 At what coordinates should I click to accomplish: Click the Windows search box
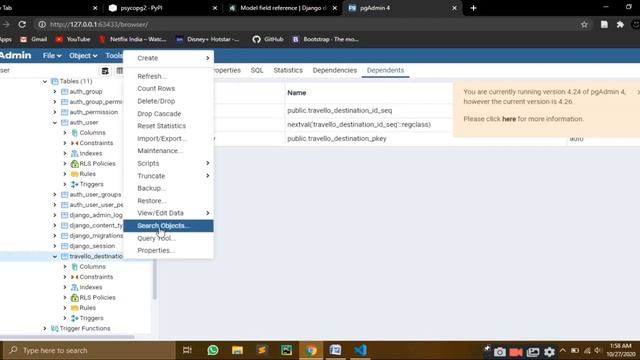(x=90, y=350)
